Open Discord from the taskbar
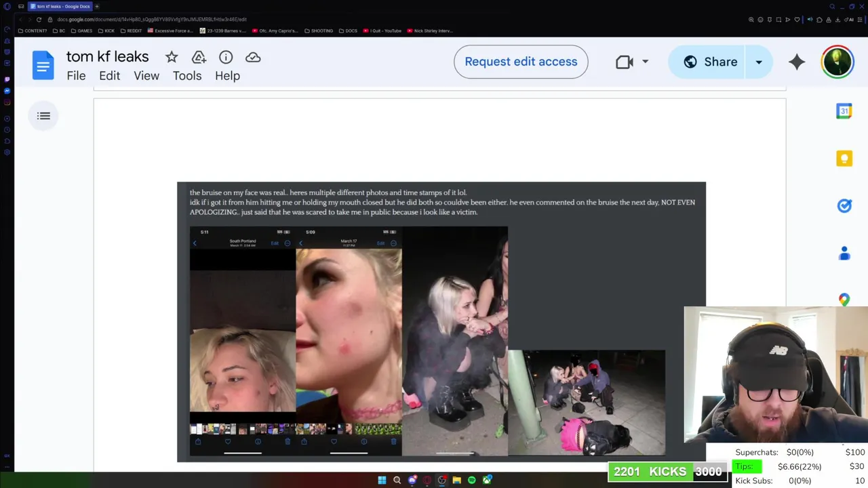Viewport: 868px width, 488px height. (x=412, y=481)
